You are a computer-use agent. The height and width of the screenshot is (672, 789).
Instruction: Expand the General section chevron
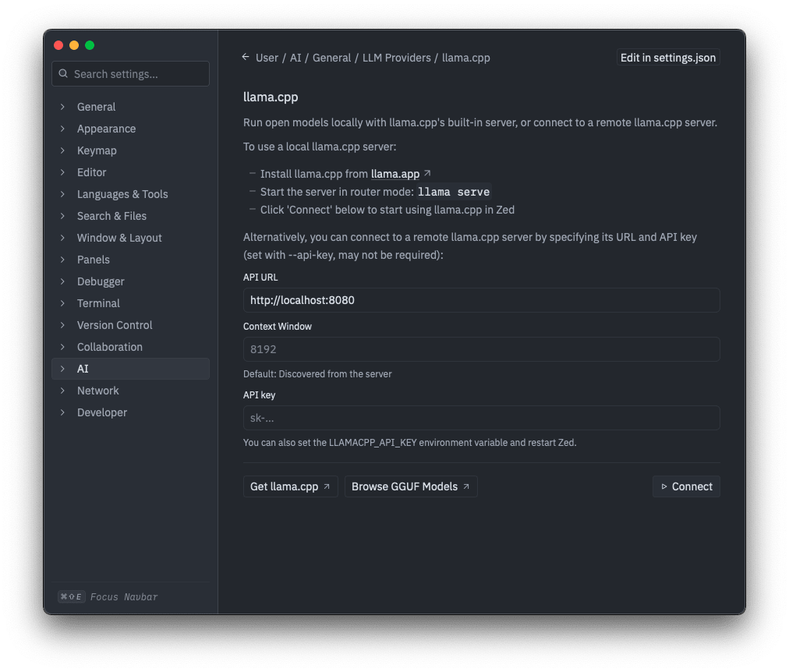(62, 107)
